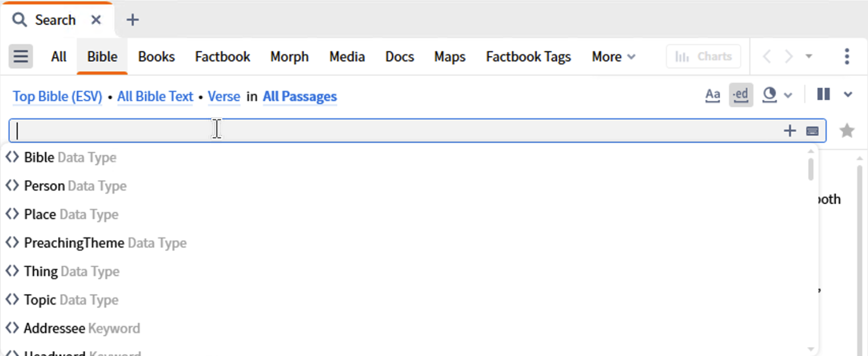Click the suggestion list scrollbar thumb

coord(811,169)
